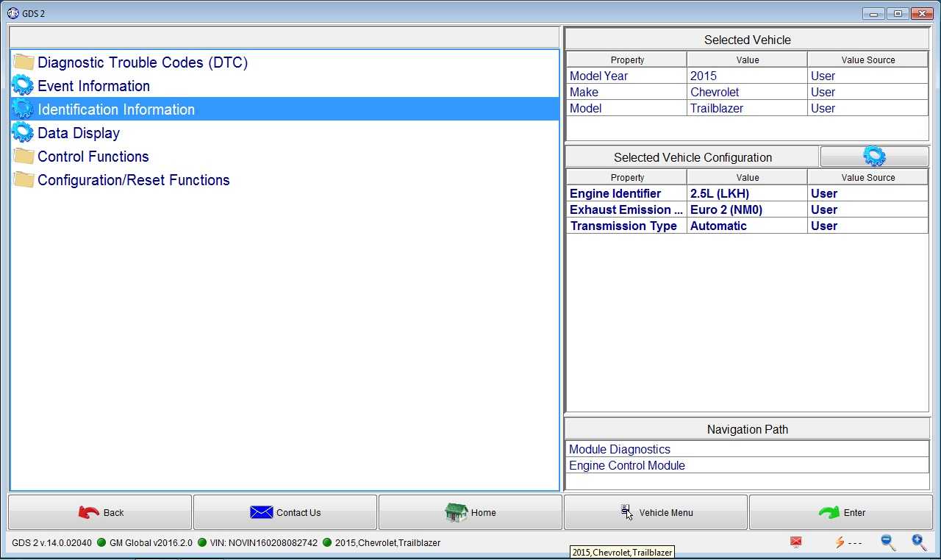Click the Selected Vehicle Configuration title
Screen dimensions: 941x560
pyautogui.click(x=693, y=157)
